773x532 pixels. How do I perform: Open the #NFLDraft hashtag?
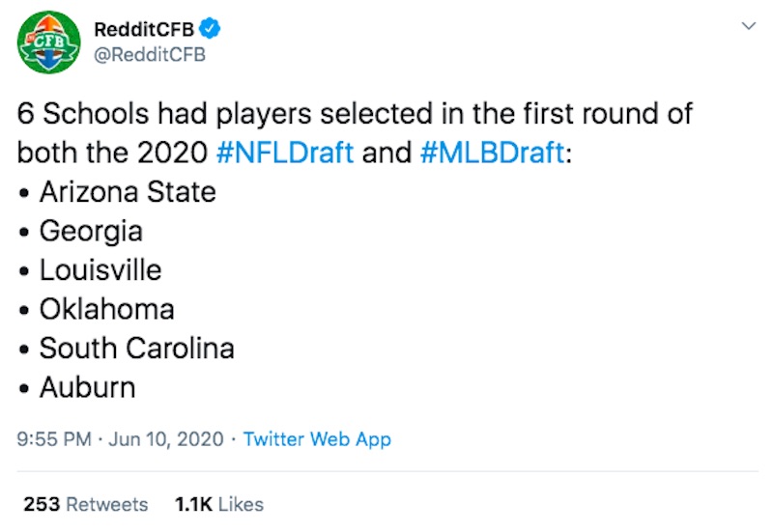click(x=285, y=153)
